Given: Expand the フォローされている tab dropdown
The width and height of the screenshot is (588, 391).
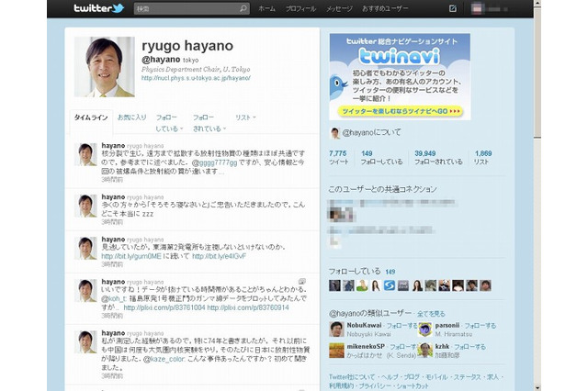Looking at the screenshot, I should point(209,123).
